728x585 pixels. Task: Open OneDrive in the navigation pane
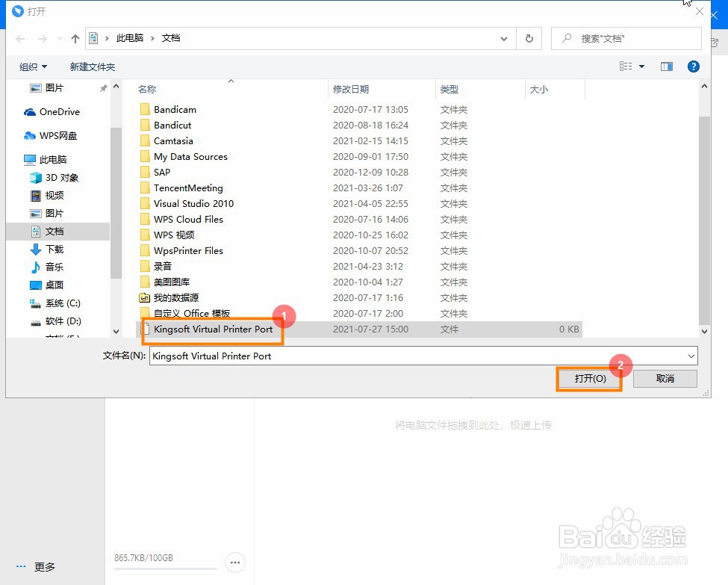58,111
